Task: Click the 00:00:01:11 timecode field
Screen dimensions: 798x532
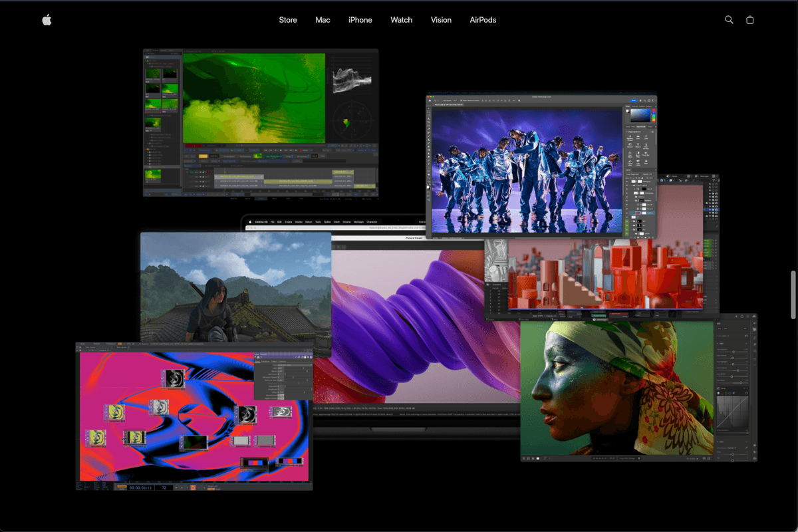Action: coord(142,487)
